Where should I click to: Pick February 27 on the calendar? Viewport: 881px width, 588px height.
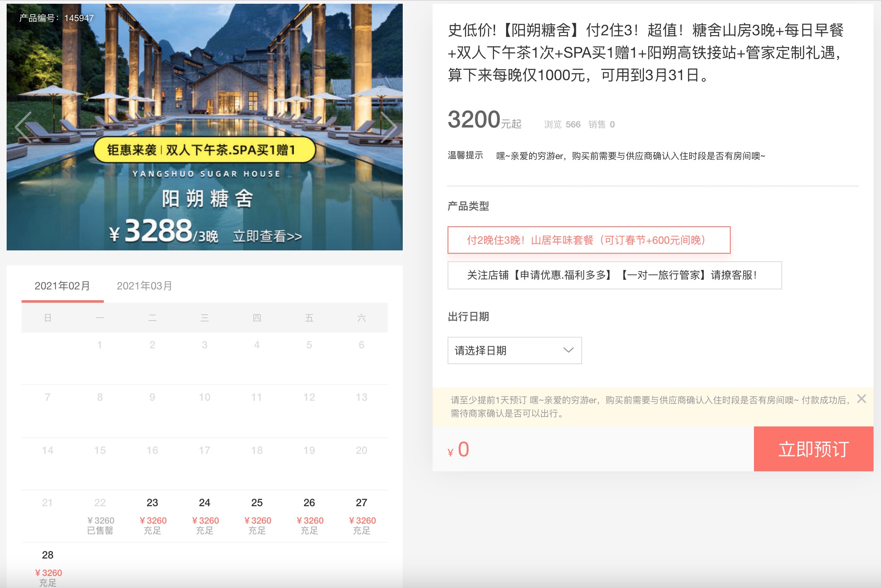362,516
